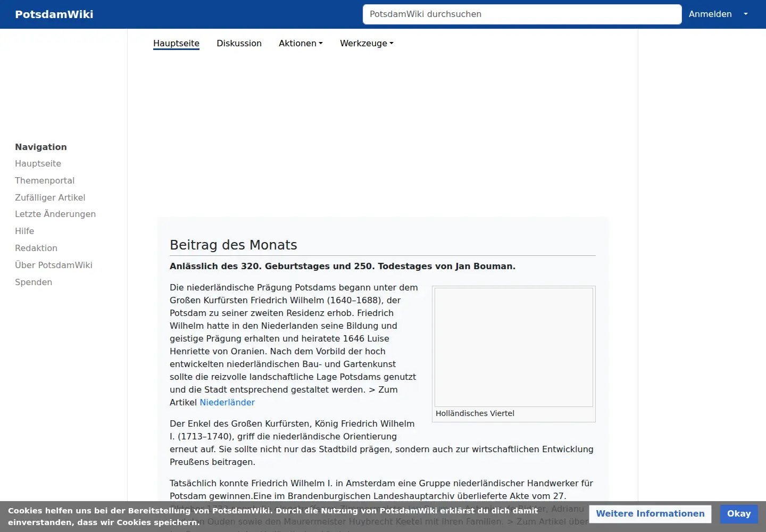This screenshot has height=532, width=766.
Task: Open the Anmelden login link
Action: tap(710, 14)
